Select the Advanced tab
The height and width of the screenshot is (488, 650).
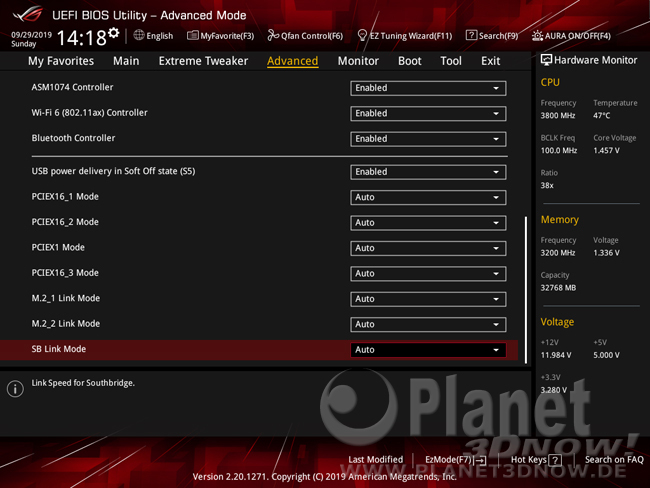click(293, 61)
